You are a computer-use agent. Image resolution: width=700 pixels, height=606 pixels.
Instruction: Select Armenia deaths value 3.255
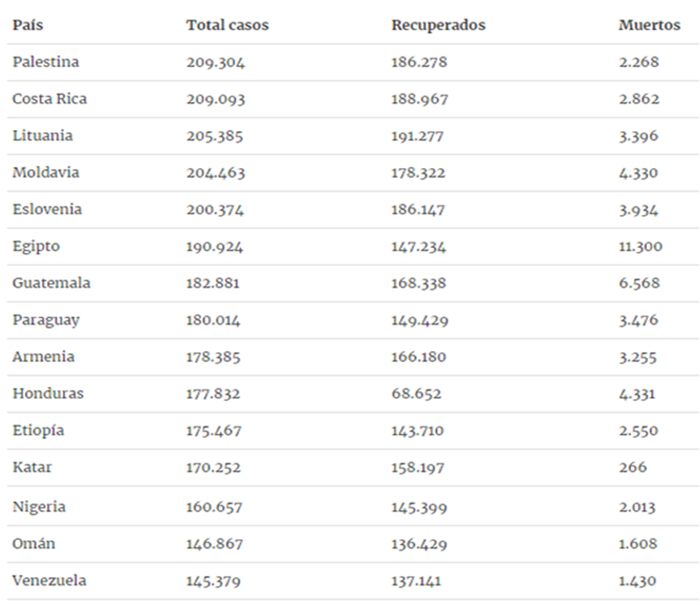638,357
